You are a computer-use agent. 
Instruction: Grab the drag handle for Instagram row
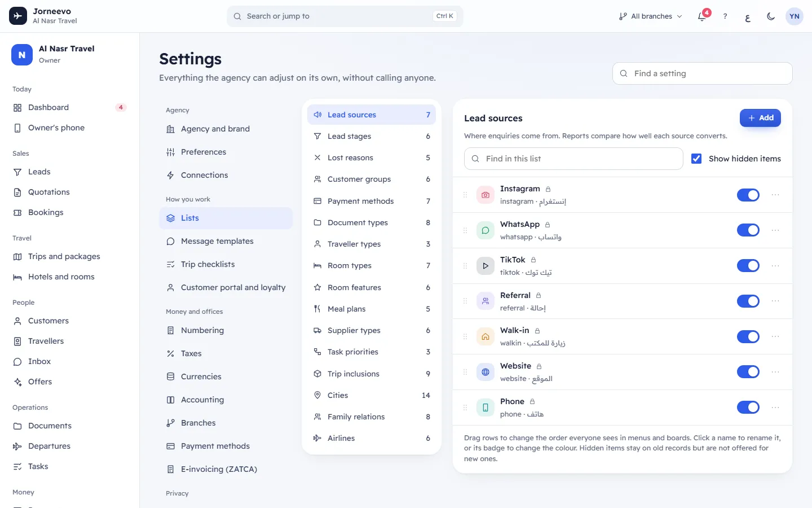pos(465,195)
